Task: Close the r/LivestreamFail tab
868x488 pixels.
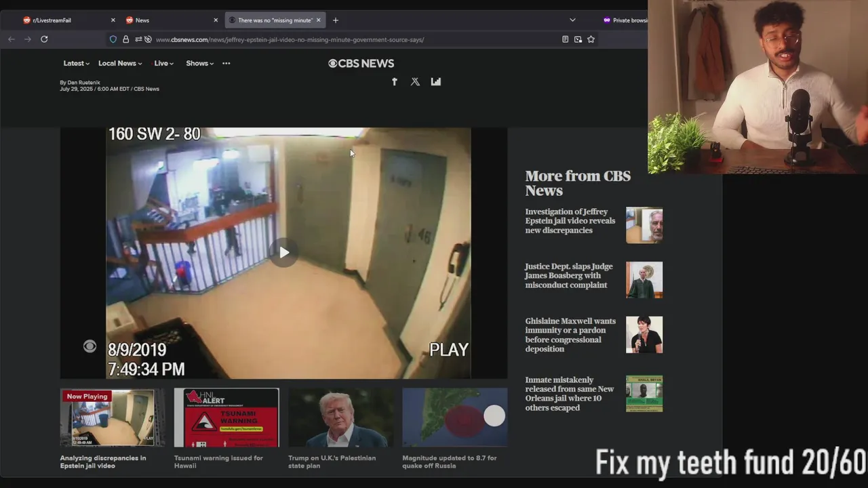Action: click(x=113, y=20)
